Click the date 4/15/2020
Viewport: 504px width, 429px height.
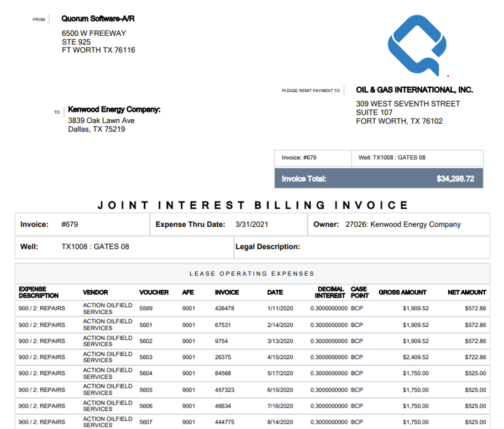point(280,357)
